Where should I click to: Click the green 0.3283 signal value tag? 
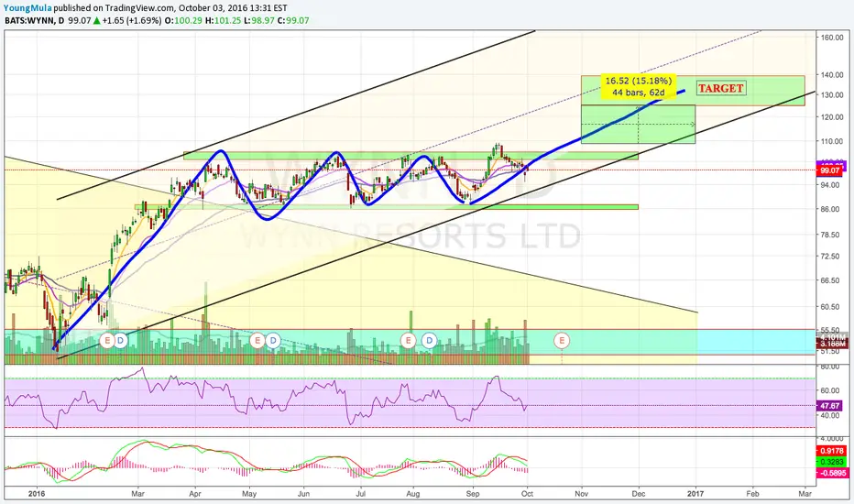pos(832,462)
